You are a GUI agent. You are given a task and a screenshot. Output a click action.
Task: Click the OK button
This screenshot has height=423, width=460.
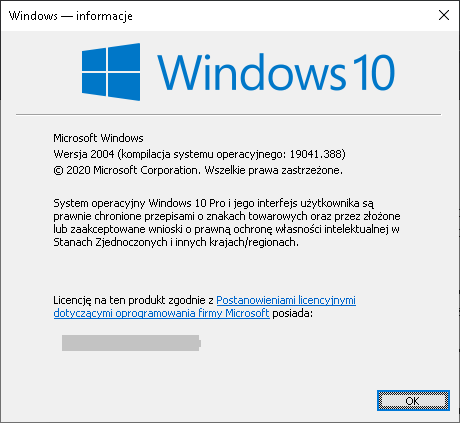click(x=413, y=400)
